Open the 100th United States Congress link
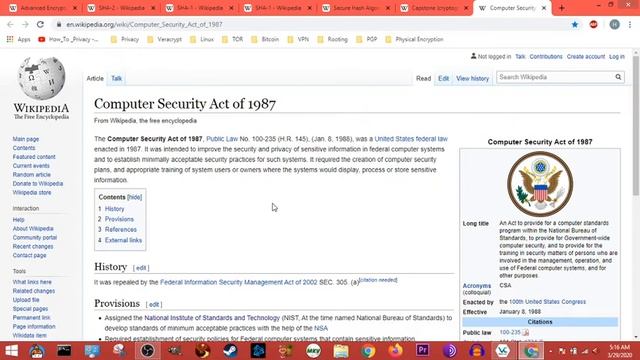 pos(547,302)
